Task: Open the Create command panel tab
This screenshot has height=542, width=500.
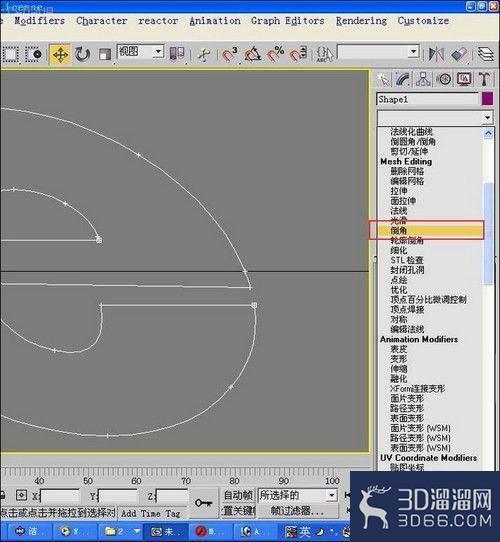Action: tap(383, 80)
